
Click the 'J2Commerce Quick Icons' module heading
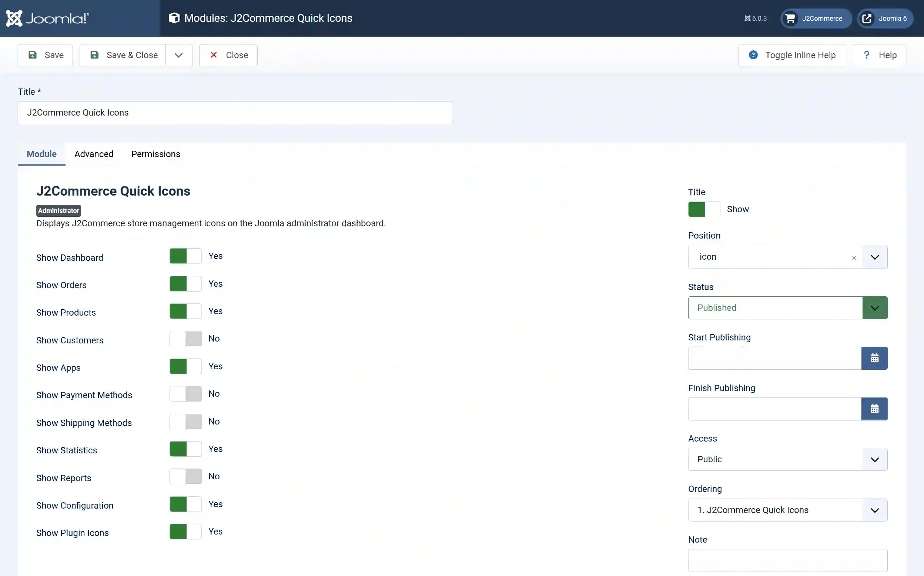pyautogui.click(x=113, y=191)
